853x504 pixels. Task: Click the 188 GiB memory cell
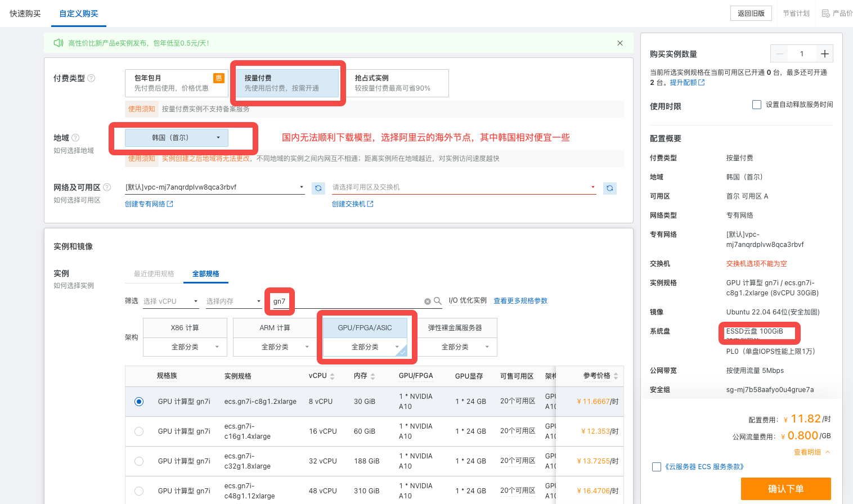coord(367,461)
